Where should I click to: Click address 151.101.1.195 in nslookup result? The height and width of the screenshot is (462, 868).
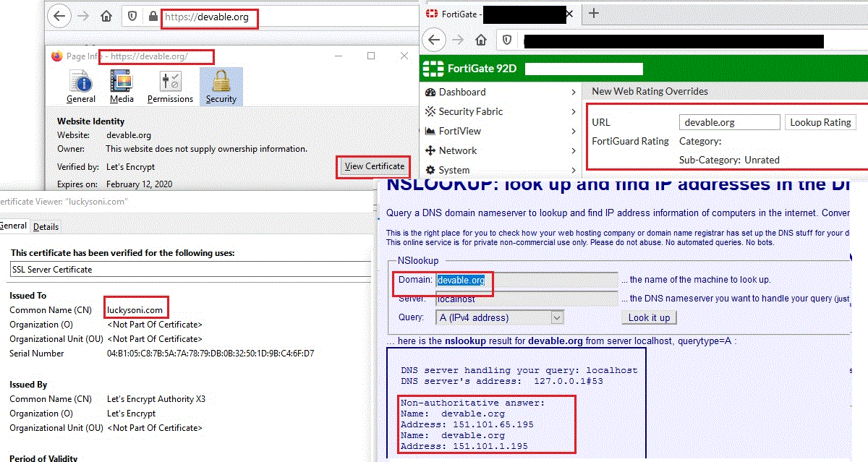click(x=490, y=446)
